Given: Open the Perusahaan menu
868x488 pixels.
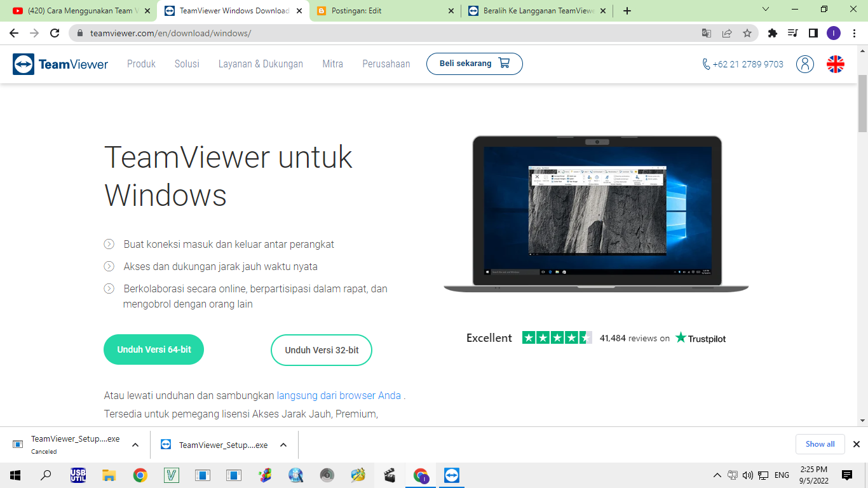Looking at the screenshot, I should 386,64.
